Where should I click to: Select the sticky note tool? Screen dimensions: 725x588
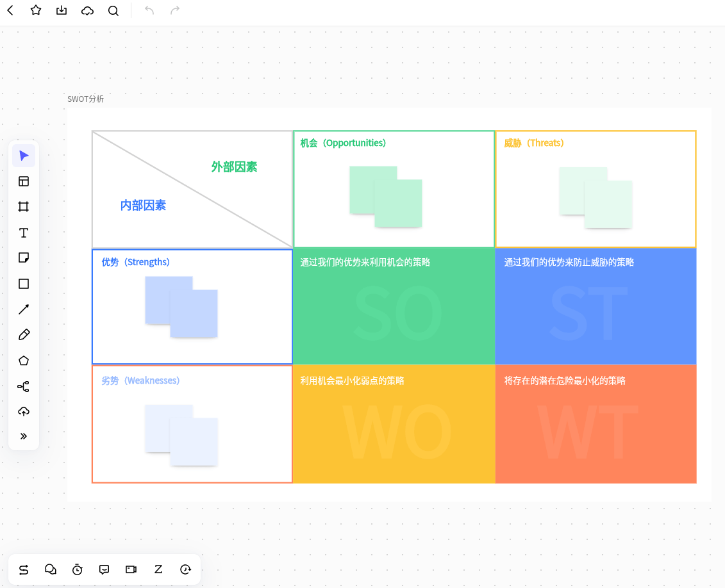[24, 258]
